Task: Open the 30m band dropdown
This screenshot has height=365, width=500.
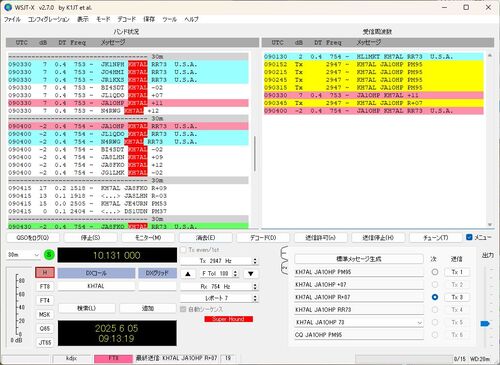Action: (23, 255)
